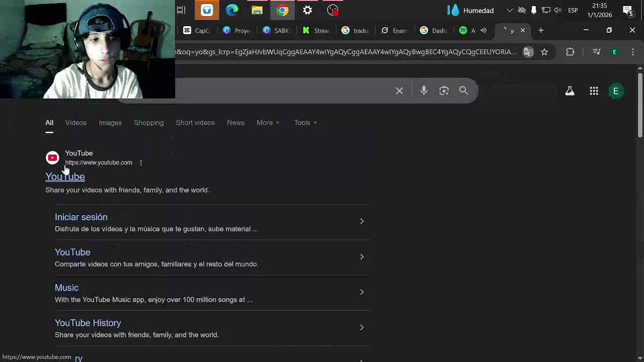Open Search Labs flask icon
The height and width of the screenshot is (362, 644).
click(x=570, y=91)
